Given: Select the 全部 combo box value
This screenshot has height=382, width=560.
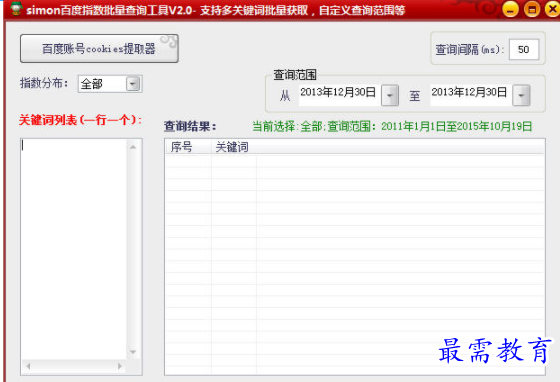Looking at the screenshot, I should pyautogui.click(x=102, y=84).
